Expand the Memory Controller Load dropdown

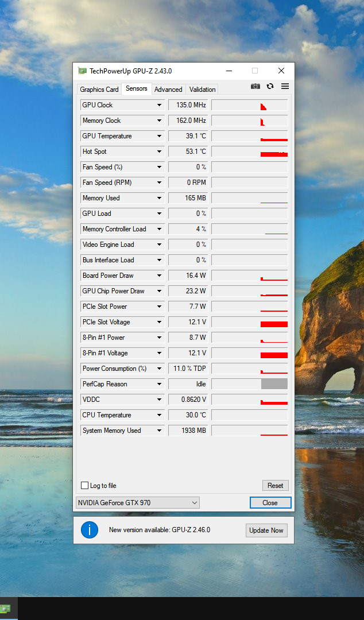pyautogui.click(x=159, y=229)
